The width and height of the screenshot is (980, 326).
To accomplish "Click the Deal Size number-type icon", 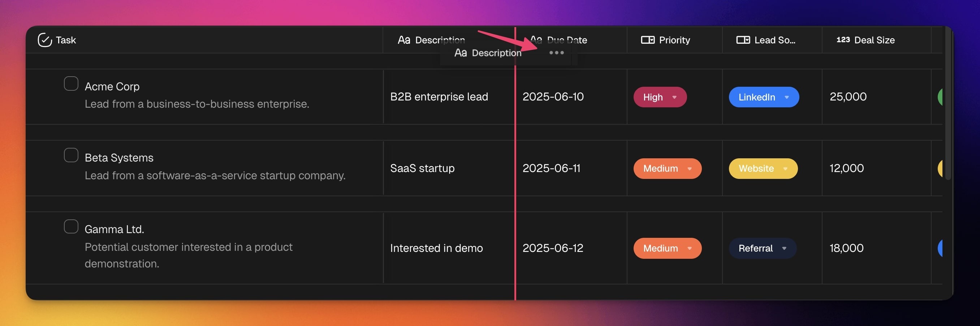I will 843,40.
